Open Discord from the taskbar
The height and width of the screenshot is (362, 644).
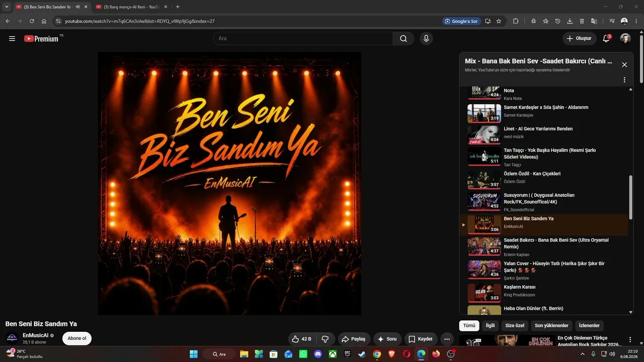318,354
